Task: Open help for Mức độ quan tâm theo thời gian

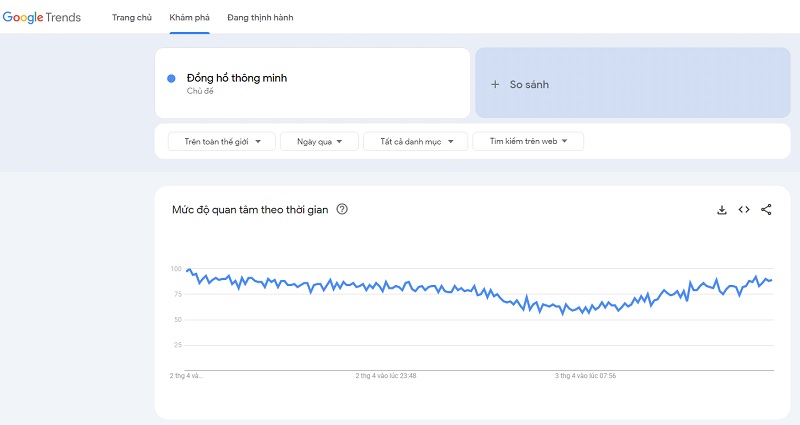Action: click(342, 209)
